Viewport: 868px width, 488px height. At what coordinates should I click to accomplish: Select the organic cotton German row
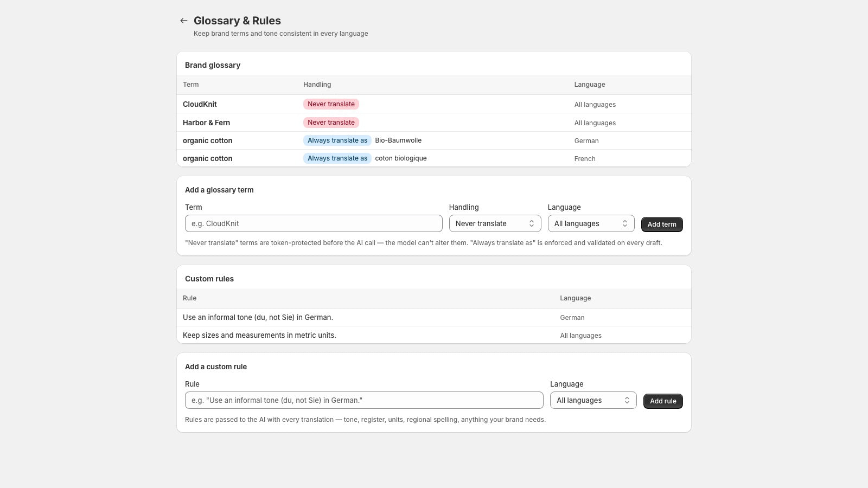434,140
